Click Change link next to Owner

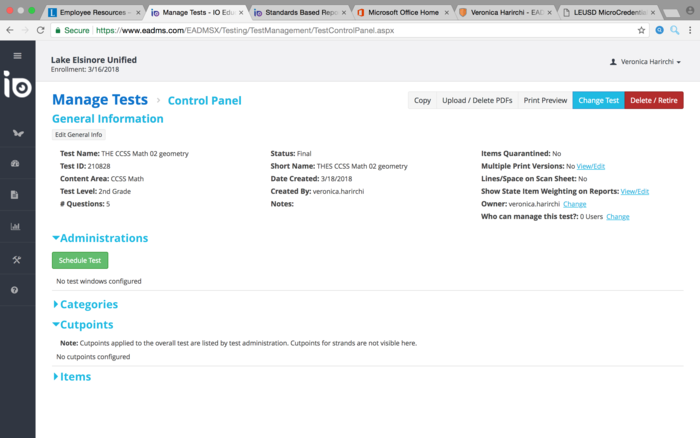(575, 204)
